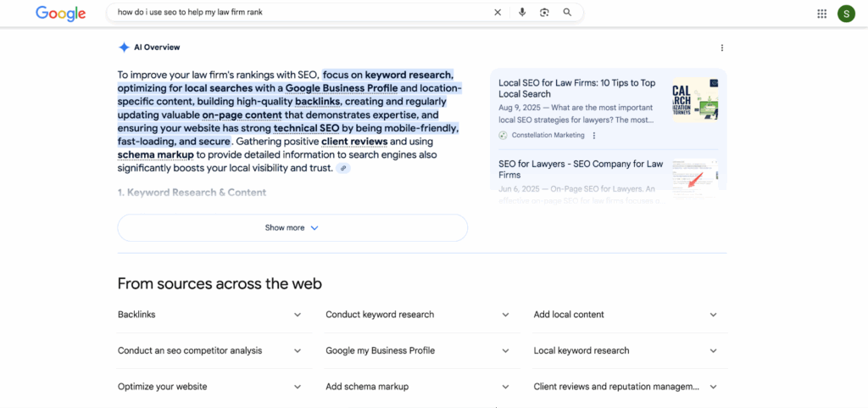Open Google Lens image search icon

coord(545,12)
